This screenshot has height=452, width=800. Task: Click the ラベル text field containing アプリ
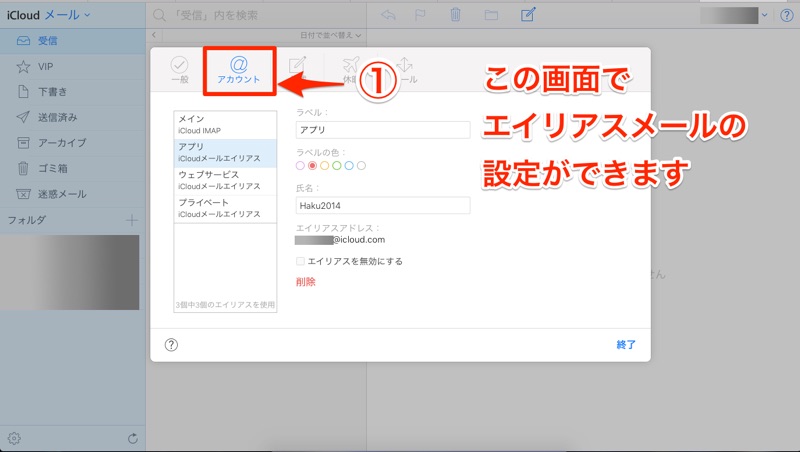383,130
